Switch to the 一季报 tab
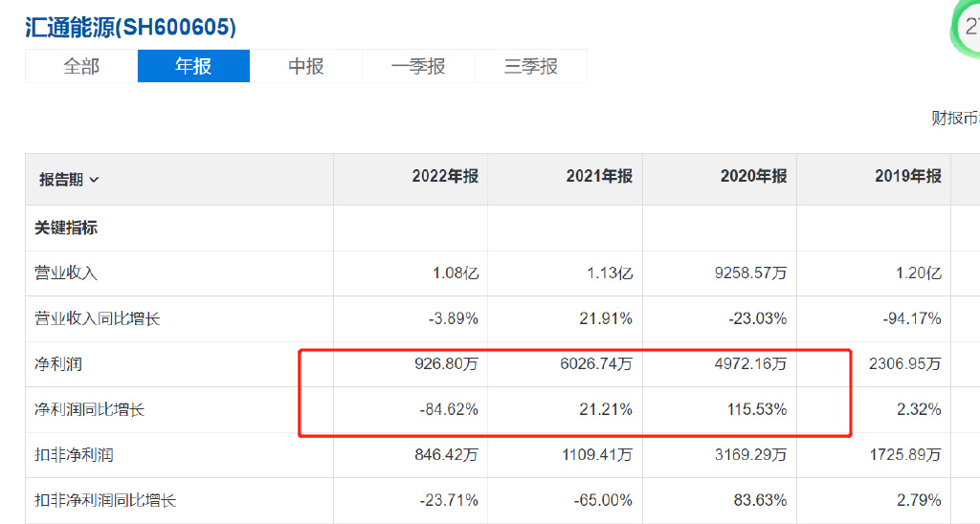Screen dimensions: 980x524 click(418, 66)
